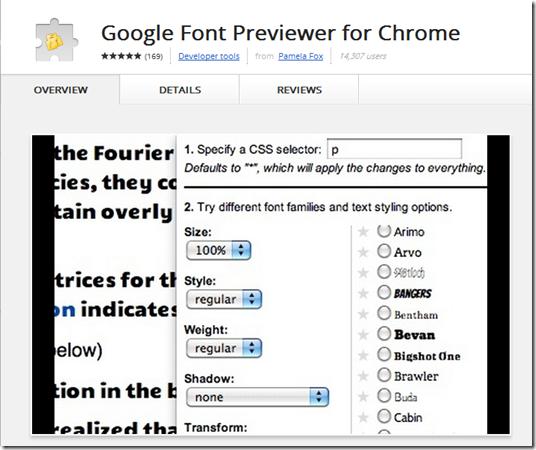Favorite the Bentham font star

tap(363, 314)
